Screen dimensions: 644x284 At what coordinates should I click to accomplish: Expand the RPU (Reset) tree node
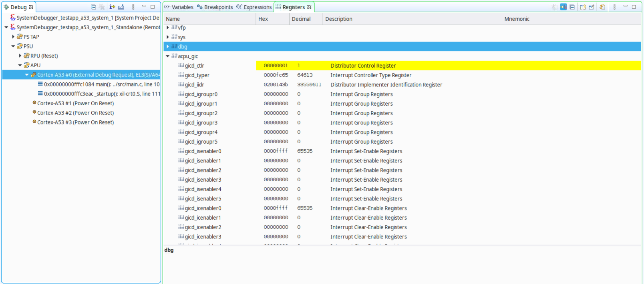pos(20,56)
